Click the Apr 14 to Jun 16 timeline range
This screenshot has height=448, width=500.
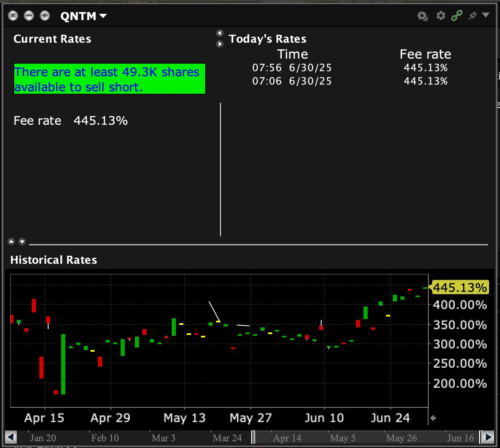[x=367, y=438]
